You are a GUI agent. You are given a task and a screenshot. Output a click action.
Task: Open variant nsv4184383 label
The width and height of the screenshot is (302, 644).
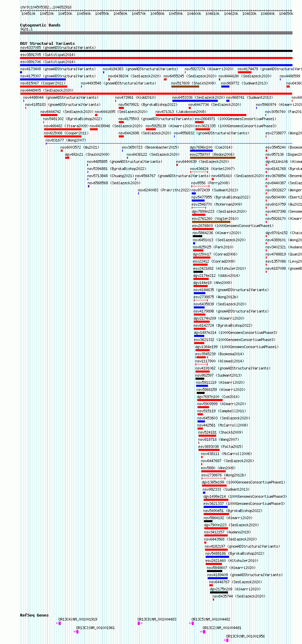tap(140, 69)
